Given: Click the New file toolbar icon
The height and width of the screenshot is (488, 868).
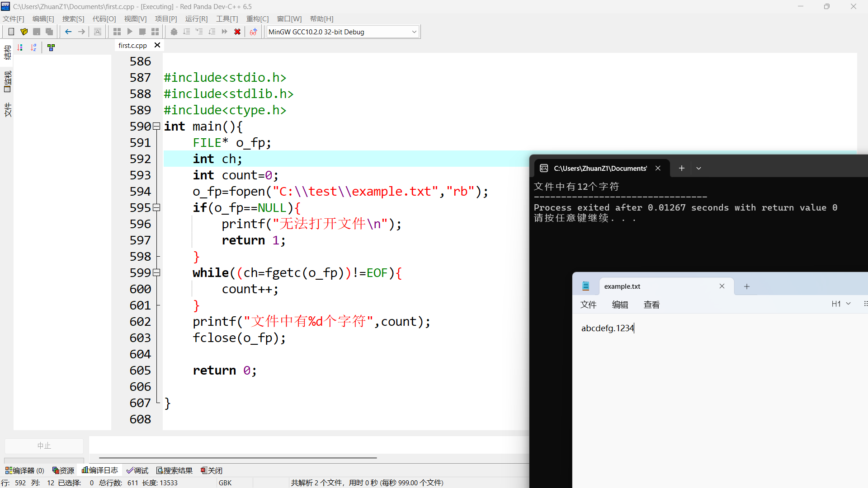Looking at the screenshot, I should coord(11,32).
